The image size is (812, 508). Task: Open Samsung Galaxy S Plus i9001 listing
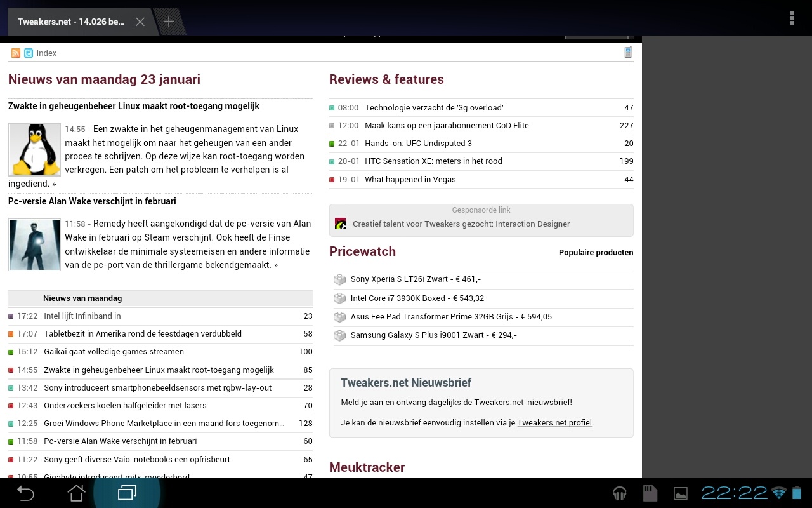pyautogui.click(x=433, y=335)
